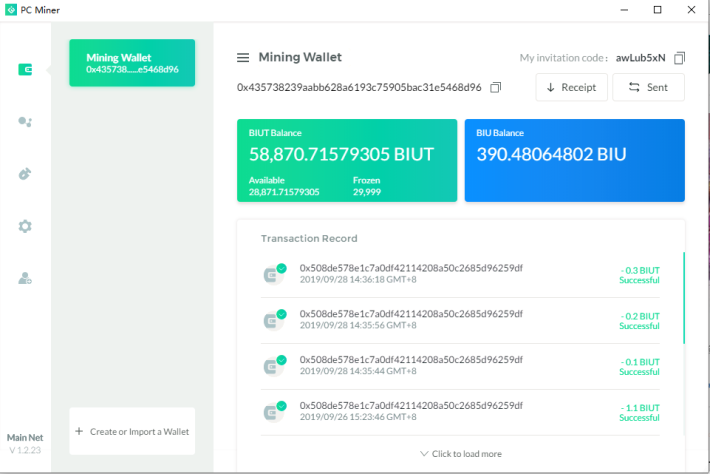This screenshot has height=474, width=710.
Task: Click wallet icon of -0.1 BIUT transaction
Action: pos(274,365)
